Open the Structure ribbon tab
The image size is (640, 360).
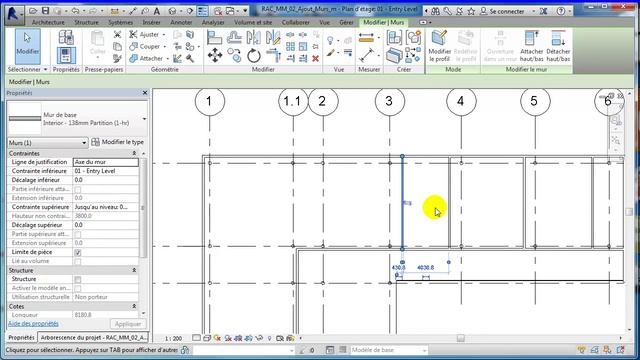coord(86,22)
